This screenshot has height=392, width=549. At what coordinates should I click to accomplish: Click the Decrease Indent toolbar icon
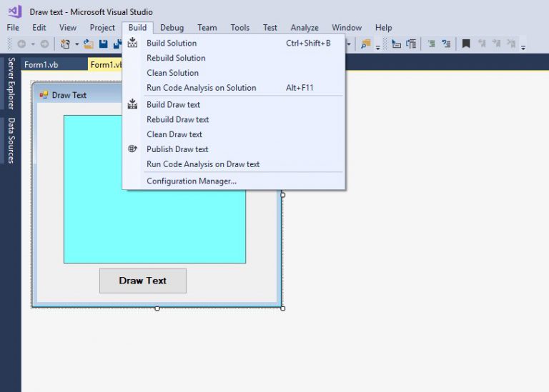click(x=431, y=44)
